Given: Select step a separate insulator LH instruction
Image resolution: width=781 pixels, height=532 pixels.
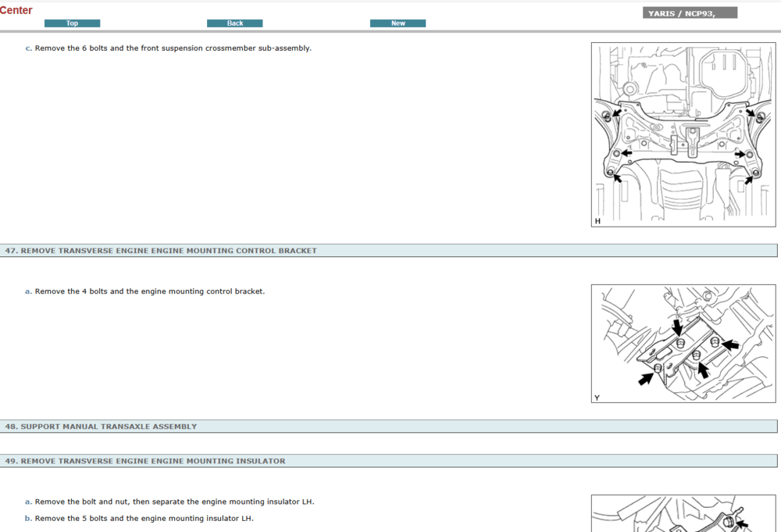Looking at the screenshot, I should [170, 502].
